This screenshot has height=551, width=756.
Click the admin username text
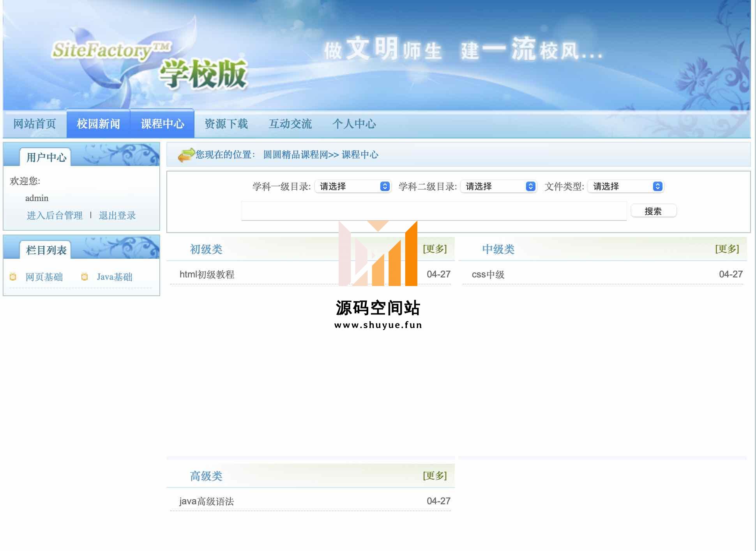[x=37, y=198]
